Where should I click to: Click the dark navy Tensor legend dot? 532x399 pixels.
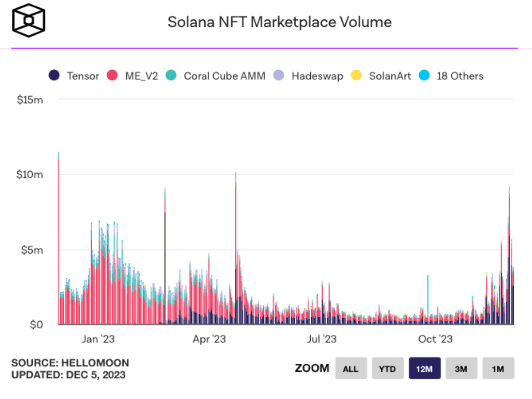click(x=54, y=76)
